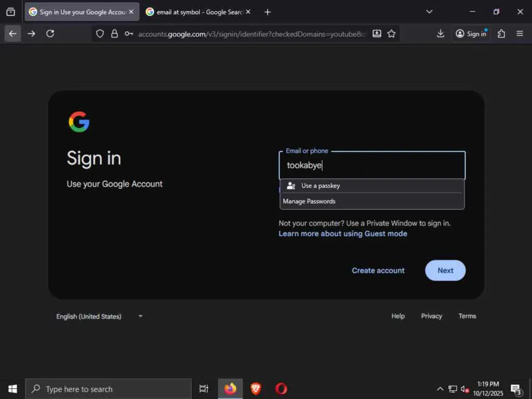Open the Privacy link
Screen dimensions: 532x399
[432, 316]
